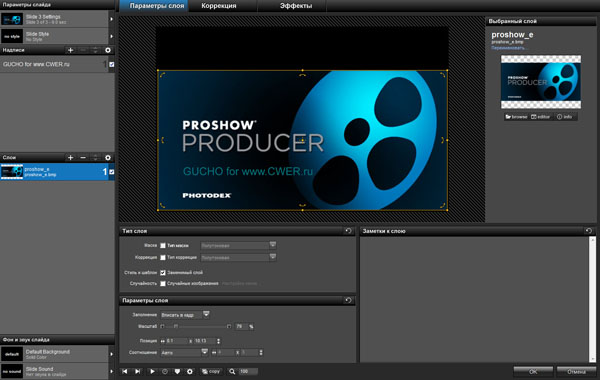The width and height of the screenshot is (600, 380).
Task: Enable the Тип маски checkbox
Action: [163, 245]
